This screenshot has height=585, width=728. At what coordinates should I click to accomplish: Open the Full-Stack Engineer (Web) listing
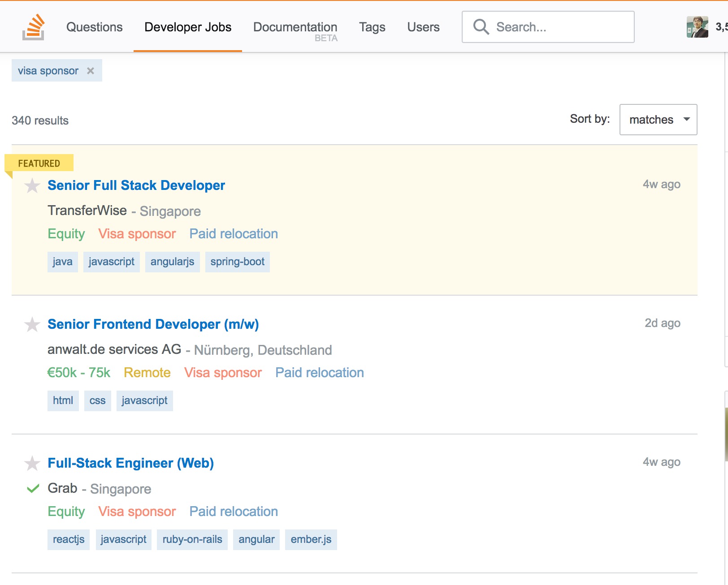click(130, 463)
